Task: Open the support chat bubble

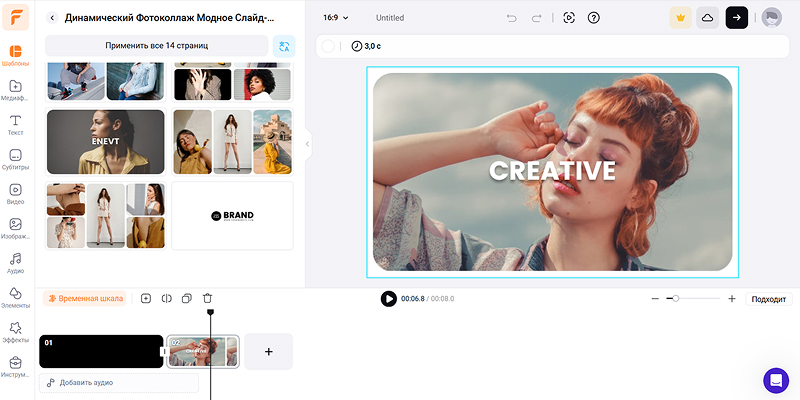Action: 776,380
